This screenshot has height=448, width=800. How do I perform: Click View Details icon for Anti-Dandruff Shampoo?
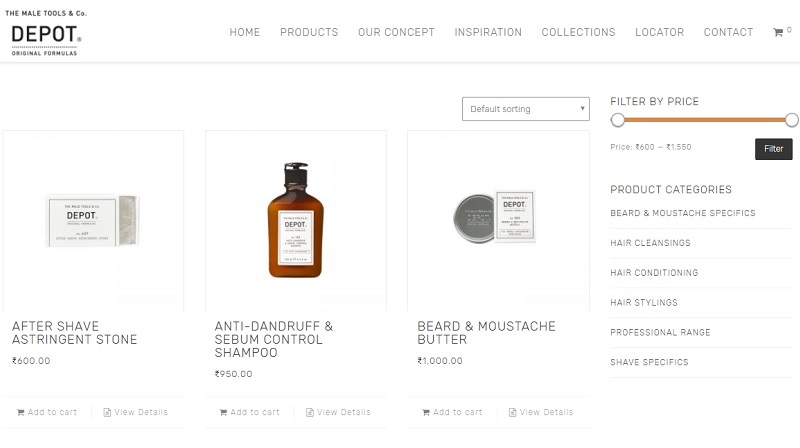click(309, 412)
